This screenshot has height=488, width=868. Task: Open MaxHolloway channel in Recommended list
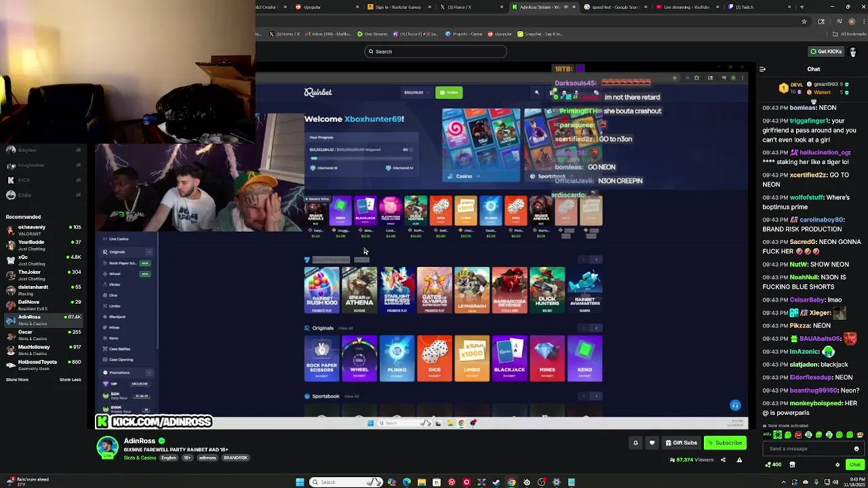click(x=44, y=350)
